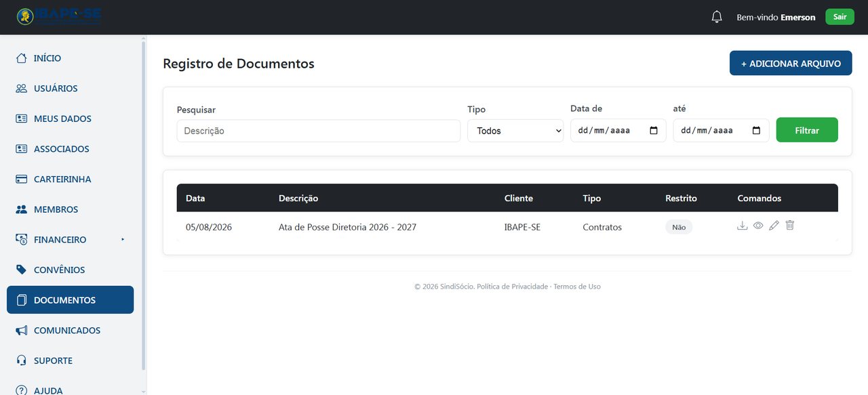Click the IBAPE-SE client cell

[522, 227]
